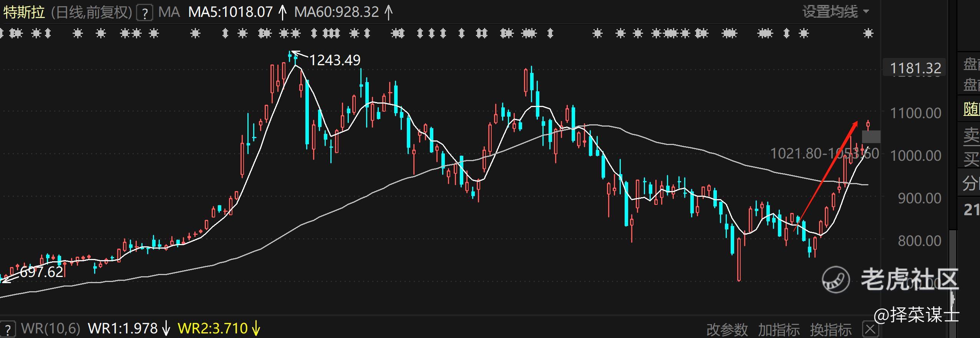Click the 换指标 button
Image resolution: width=980 pixels, height=338 pixels.
pos(831,330)
